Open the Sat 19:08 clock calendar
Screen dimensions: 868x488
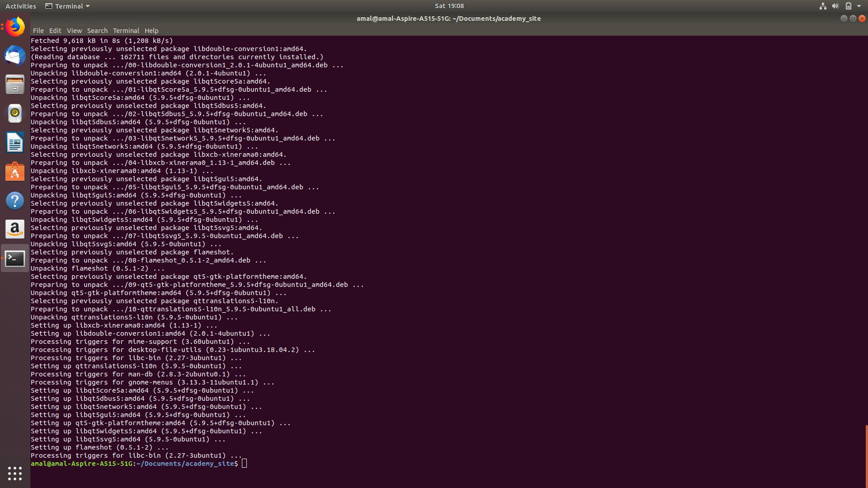(449, 6)
